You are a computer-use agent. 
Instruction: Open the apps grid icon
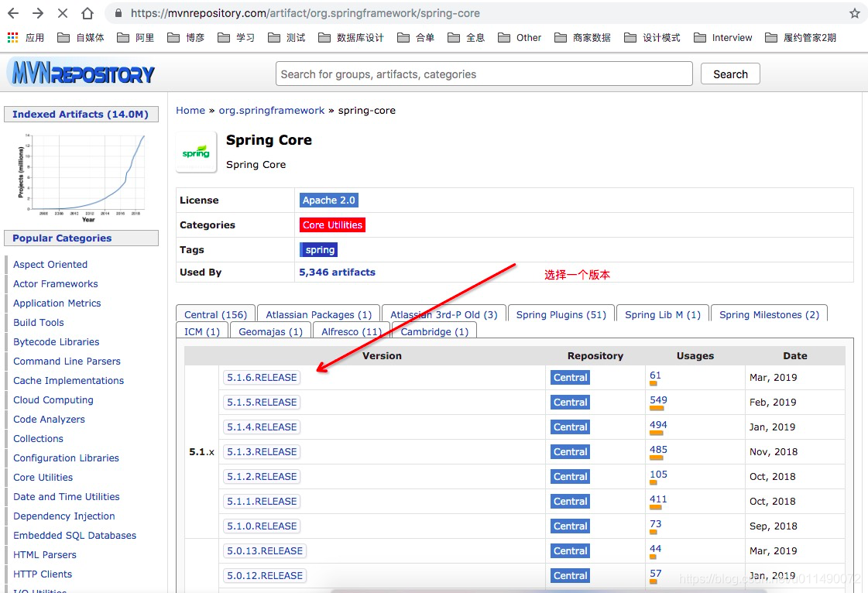12,37
